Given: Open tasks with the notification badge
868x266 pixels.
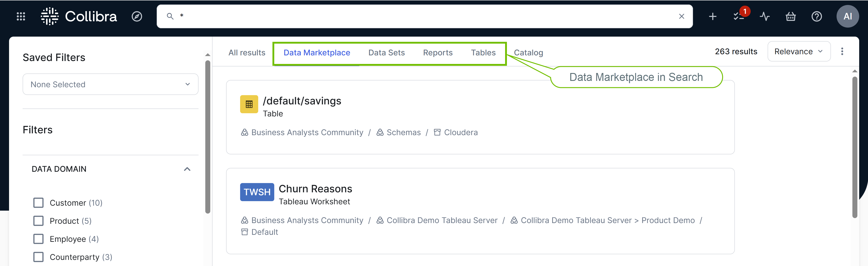Looking at the screenshot, I should [x=739, y=16].
